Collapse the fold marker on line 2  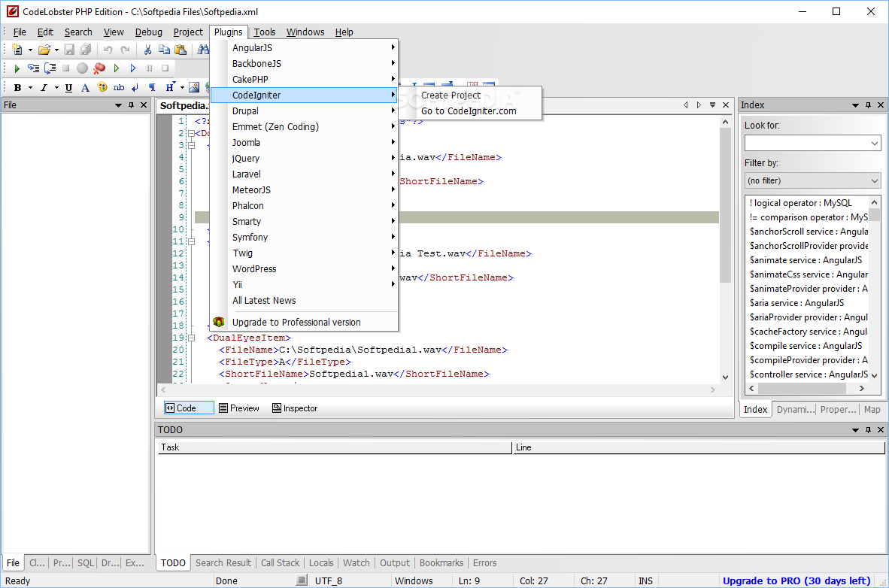pyautogui.click(x=192, y=133)
